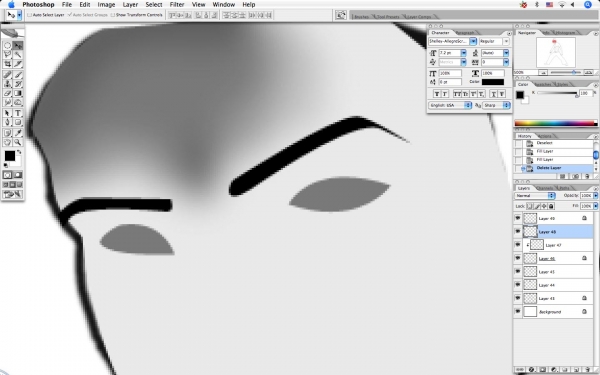This screenshot has width=600, height=375.
Task: Click the Navigator zoom slider handle
Action: tap(573, 72)
